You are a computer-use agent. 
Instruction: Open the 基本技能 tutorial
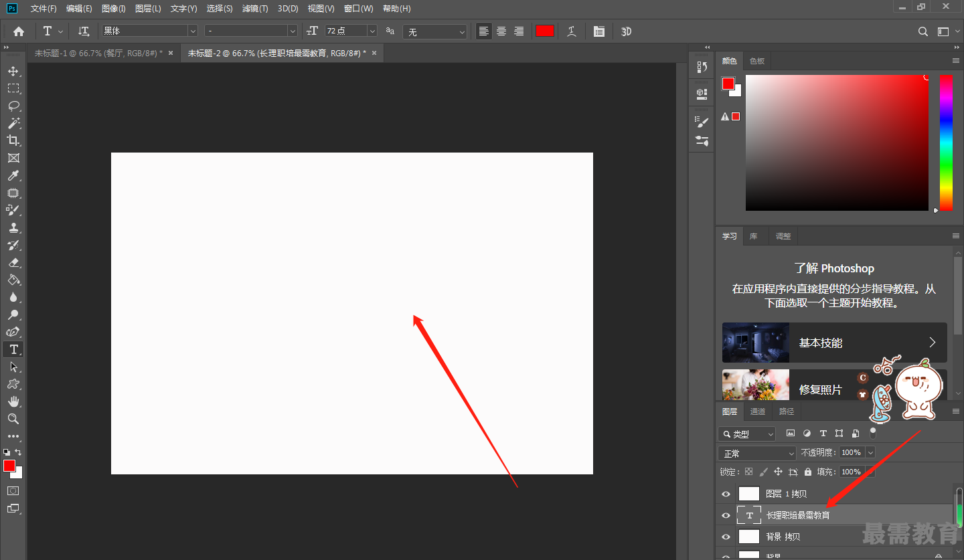[x=835, y=343]
